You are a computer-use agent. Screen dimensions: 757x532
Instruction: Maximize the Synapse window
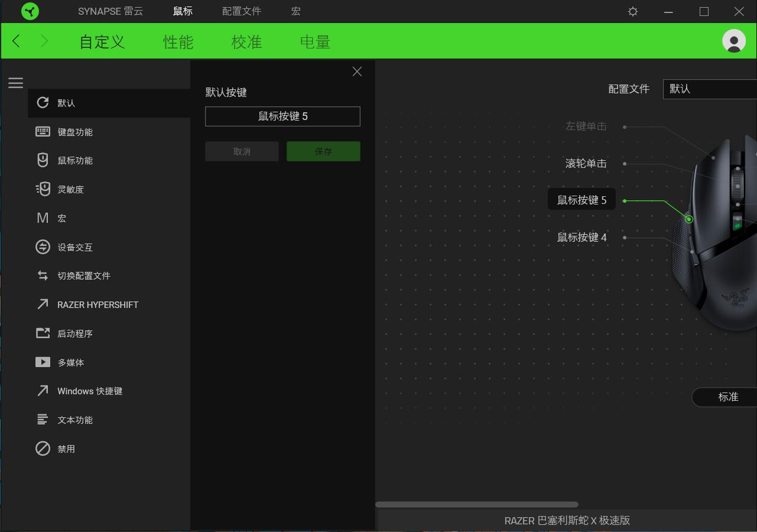pyautogui.click(x=704, y=11)
